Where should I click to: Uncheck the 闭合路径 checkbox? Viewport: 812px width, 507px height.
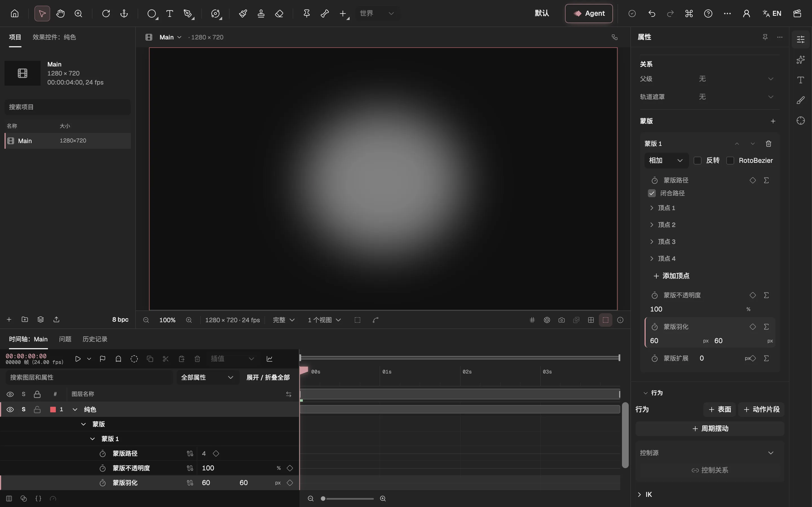point(652,193)
